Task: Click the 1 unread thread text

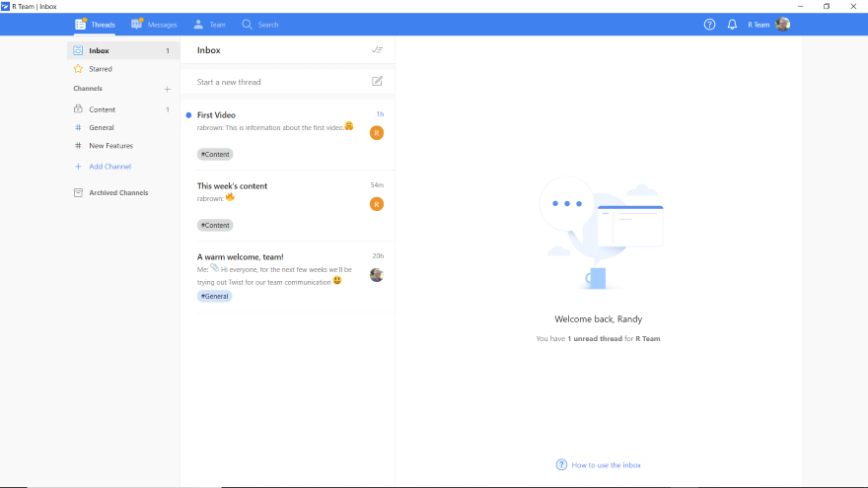Action: pos(595,338)
